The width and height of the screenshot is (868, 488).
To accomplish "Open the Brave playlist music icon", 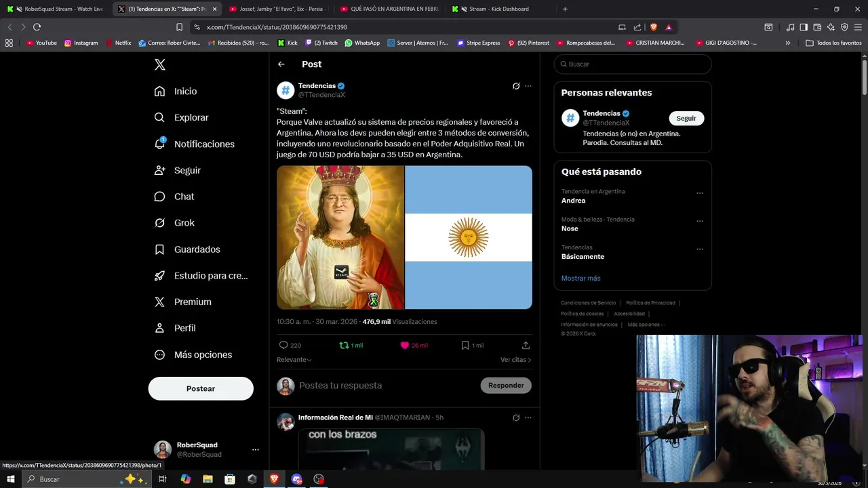I will point(790,27).
